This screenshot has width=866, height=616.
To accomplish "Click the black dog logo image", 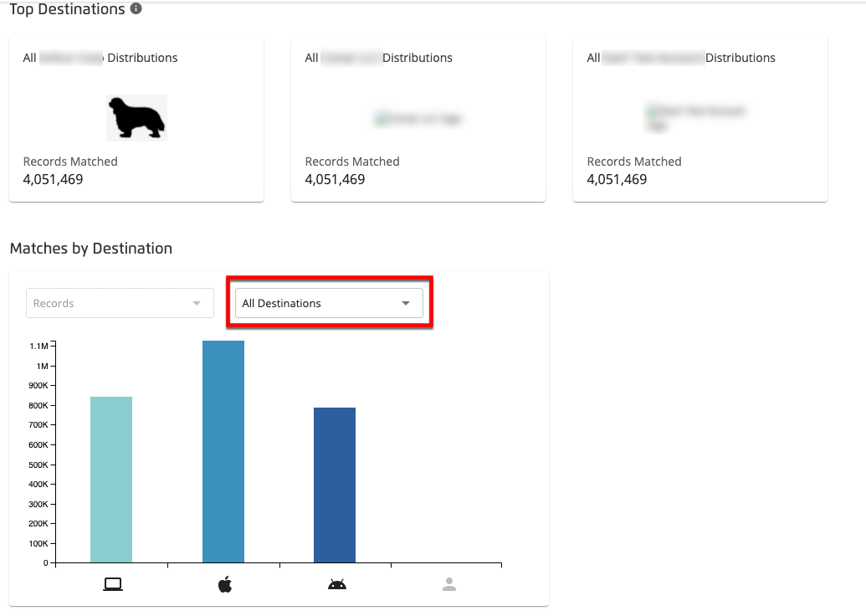I will point(136,118).
